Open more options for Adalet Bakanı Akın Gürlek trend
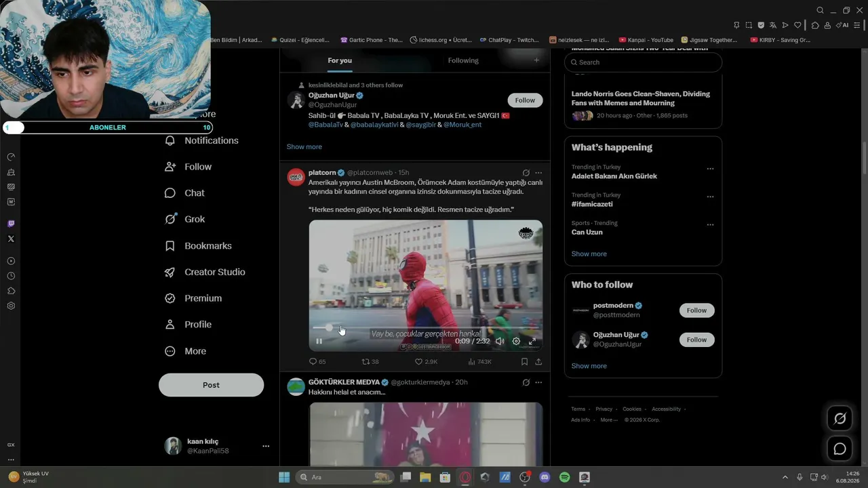The width and height of the screenshot is (868, 488). (x=710, y=169)
